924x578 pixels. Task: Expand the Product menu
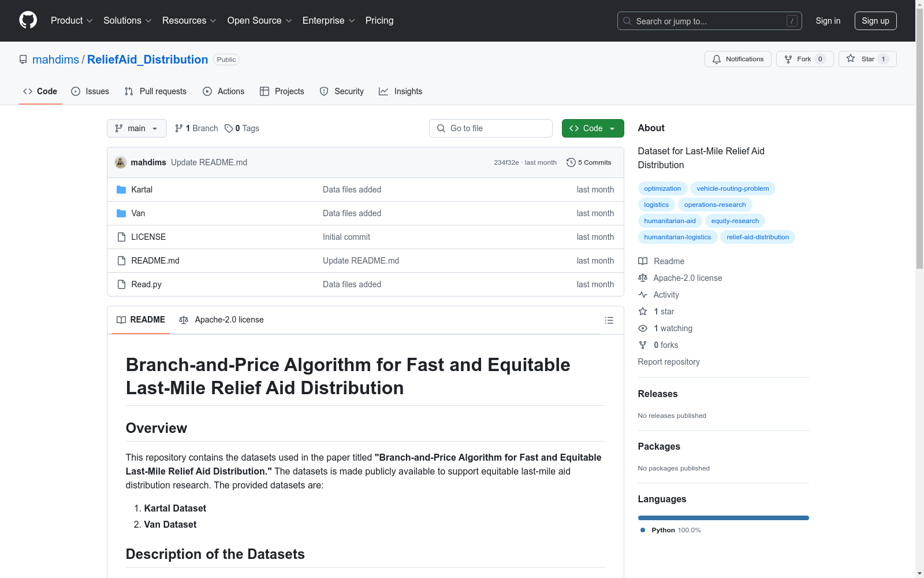[72, 20]
